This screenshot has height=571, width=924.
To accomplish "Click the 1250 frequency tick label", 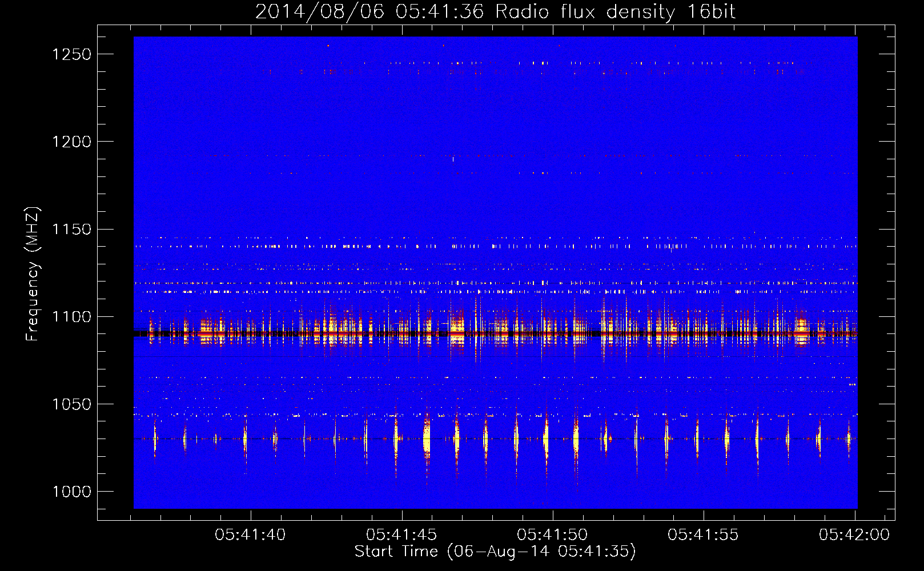I will pos(71,54).
